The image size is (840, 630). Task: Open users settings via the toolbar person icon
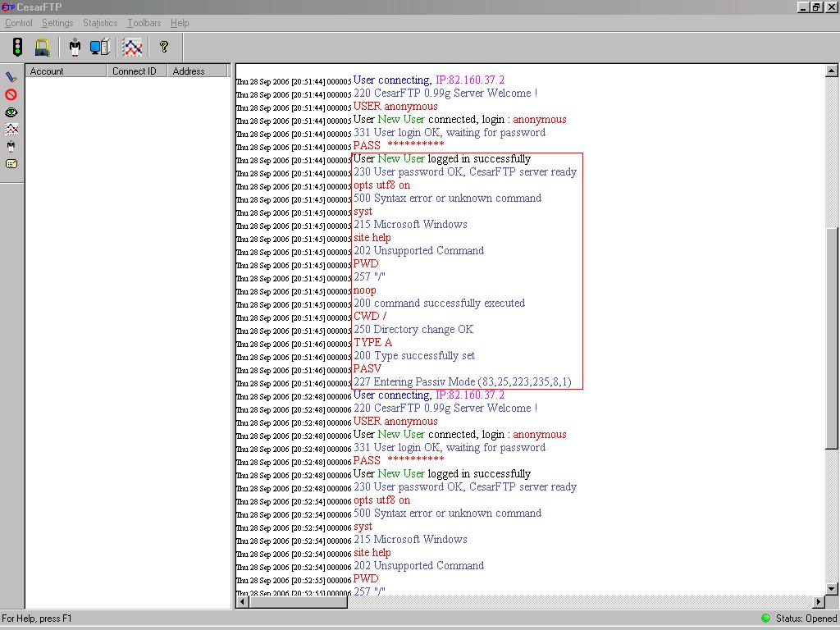[75, 47]
